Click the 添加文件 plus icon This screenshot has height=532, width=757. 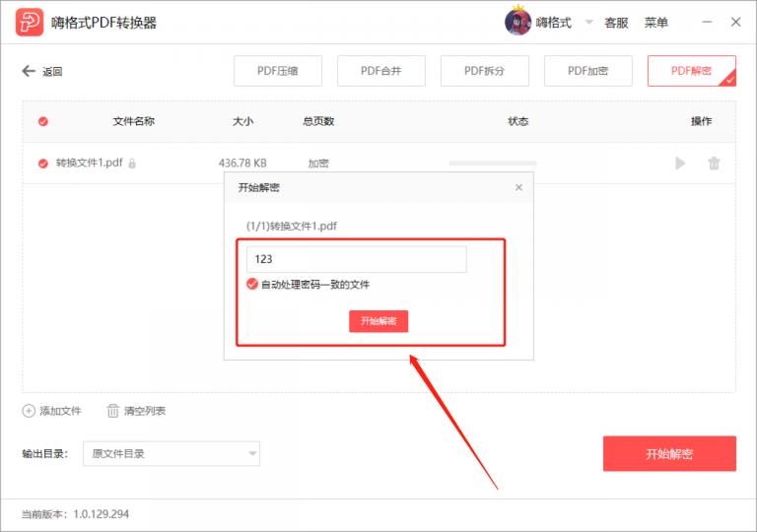tap(29, 411)
